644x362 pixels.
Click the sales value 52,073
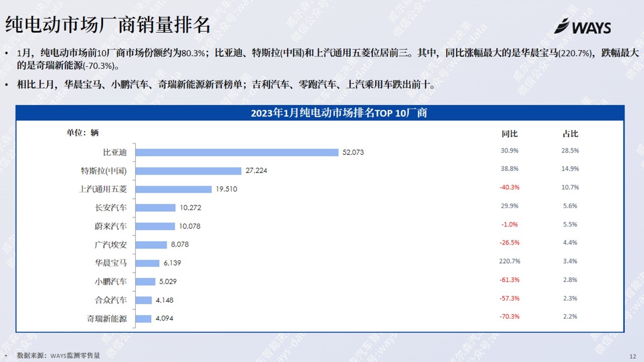353,152
